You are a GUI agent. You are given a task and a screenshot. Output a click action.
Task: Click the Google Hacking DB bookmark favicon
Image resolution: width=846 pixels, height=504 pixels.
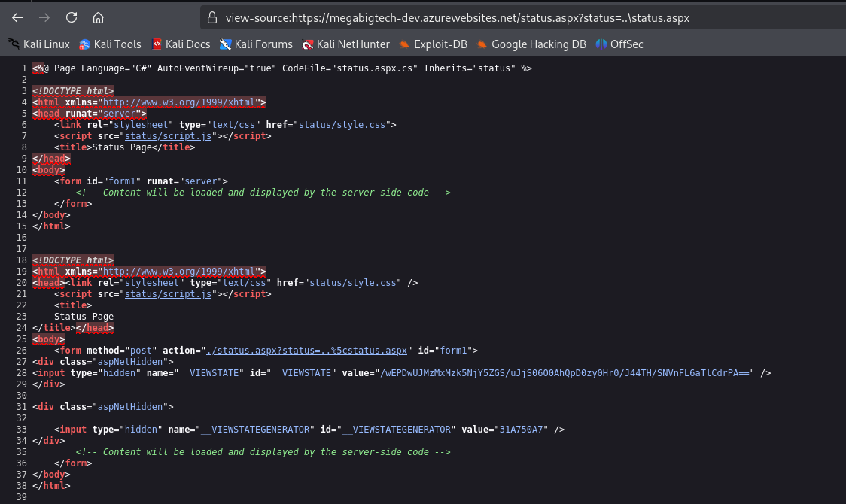(482, 44)
